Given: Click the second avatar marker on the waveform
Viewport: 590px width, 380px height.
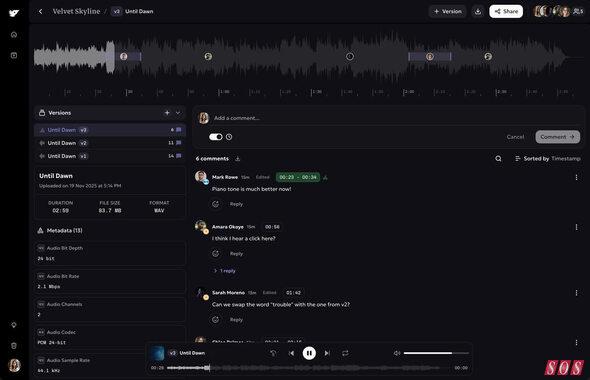Looking at the screenshot, I should point(208,56).
